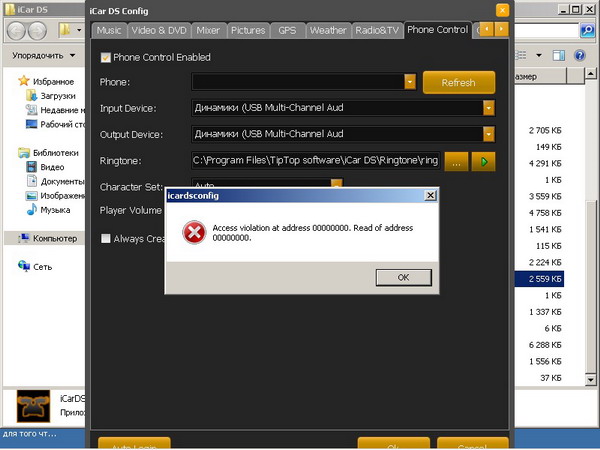Click the red error icon in dialog
The width and height of the screenshot is (600, 450).
coord(193,232)
